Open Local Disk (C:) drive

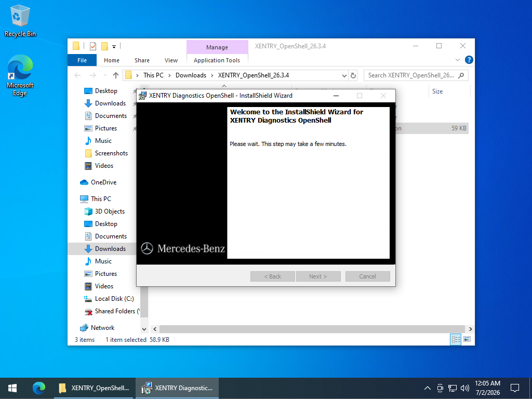point(114,299)
